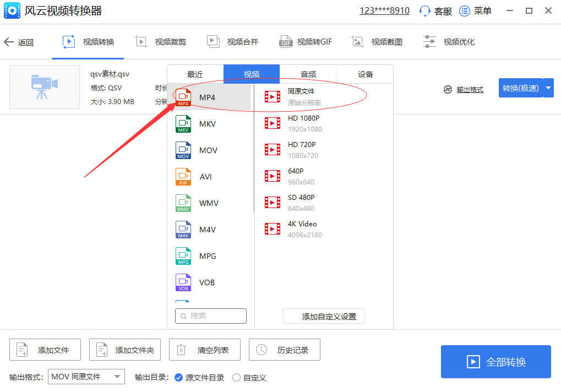The height and width of the screenshot is (392, 561).
Task: Choose the 640P preset
Action: pos(324,176)
